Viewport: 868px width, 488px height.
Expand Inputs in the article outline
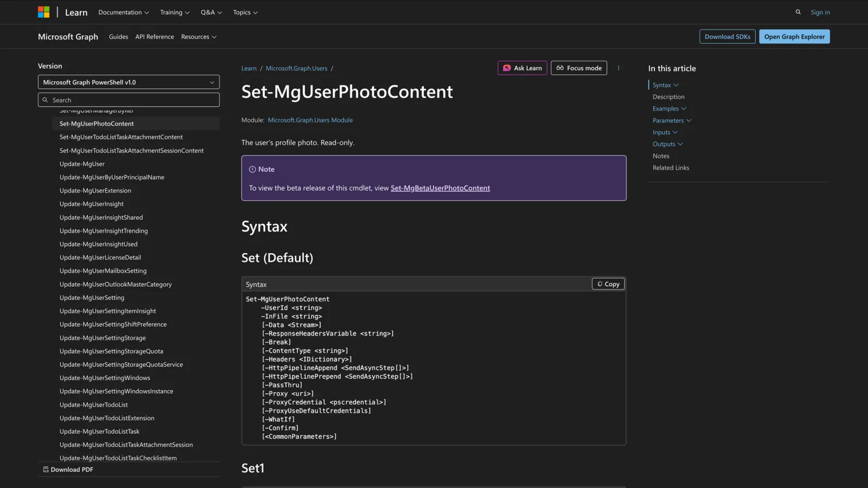(665, 132)
